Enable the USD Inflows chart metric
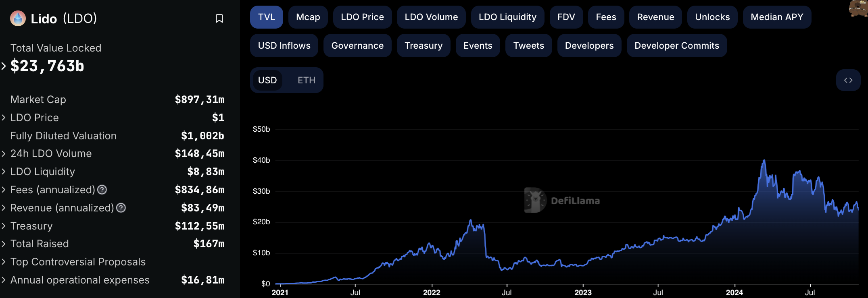The width and height of the screenshot is (868, 298). (284, 46)
